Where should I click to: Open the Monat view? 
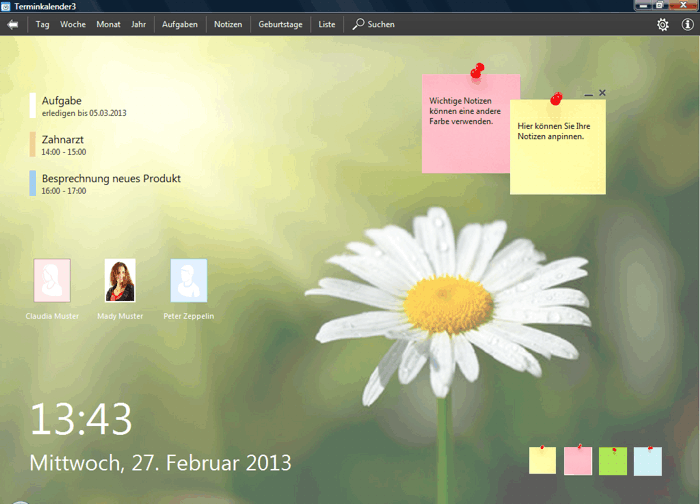pyautogui.click(x=108, y=24)
